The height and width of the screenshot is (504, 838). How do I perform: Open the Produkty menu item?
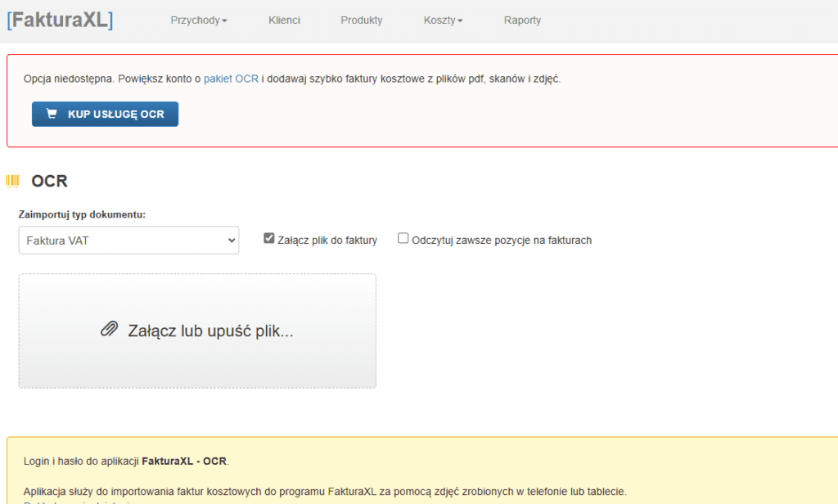point(361,20)
